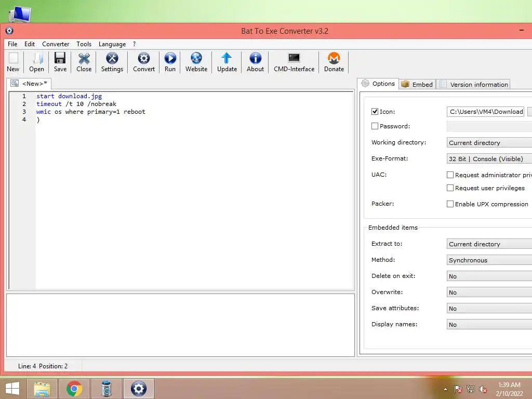Screen dimensions: 532x399
Task: Open a batch file via Open icon
Action: click(x=37, y=62)
